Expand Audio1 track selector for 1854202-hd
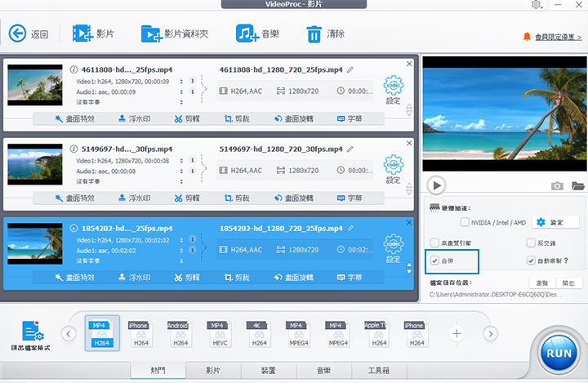This screenshot has height=383, width=588. (x=181, y=250)
